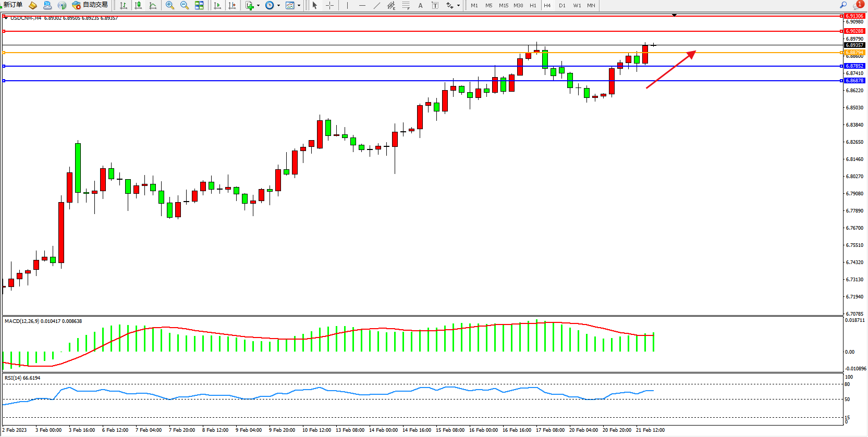Expand the arrows objects dropdown
The height and width of the screenshot is (437, 868).
click(x=458, y=6)
